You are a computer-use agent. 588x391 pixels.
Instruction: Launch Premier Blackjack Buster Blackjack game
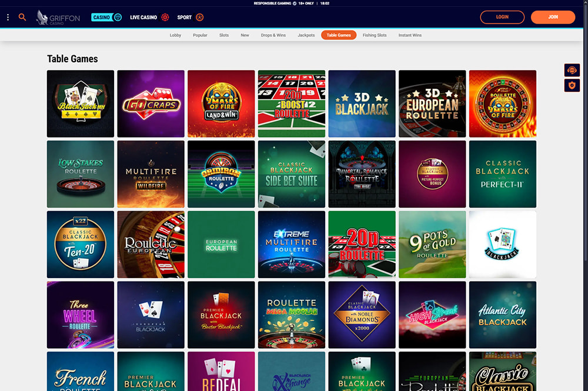point(221,315)
